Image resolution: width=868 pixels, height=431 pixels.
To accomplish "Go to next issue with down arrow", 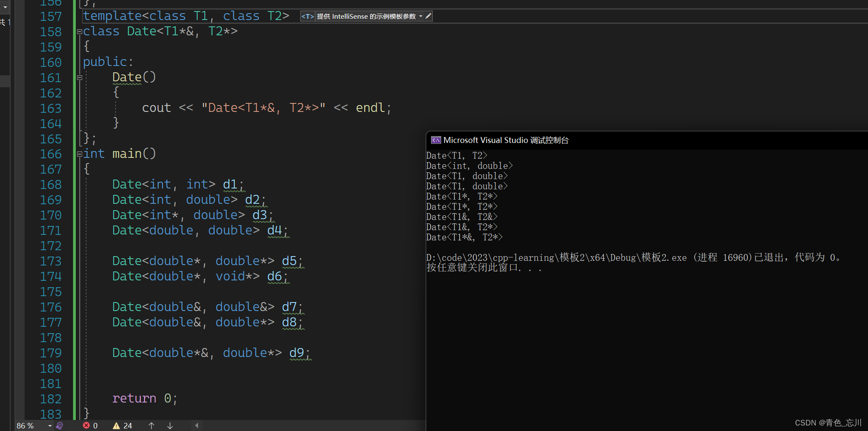I will [x=170, y=425].
